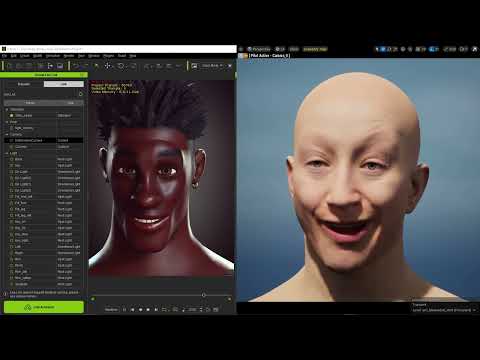Open the viewport options hamburger menu in Unreal
Viewport: 480px width, 360px height.
(241, 49)
